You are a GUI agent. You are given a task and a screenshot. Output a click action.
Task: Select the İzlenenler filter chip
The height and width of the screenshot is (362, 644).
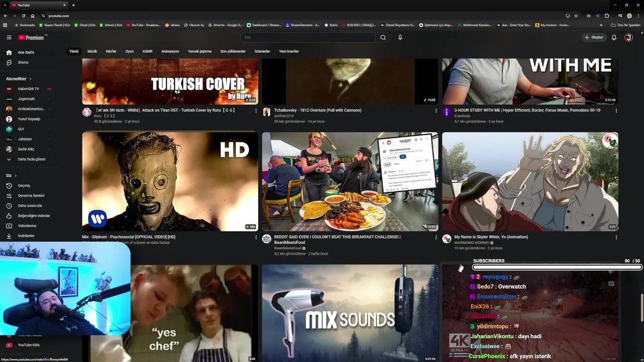pos(262,51)
